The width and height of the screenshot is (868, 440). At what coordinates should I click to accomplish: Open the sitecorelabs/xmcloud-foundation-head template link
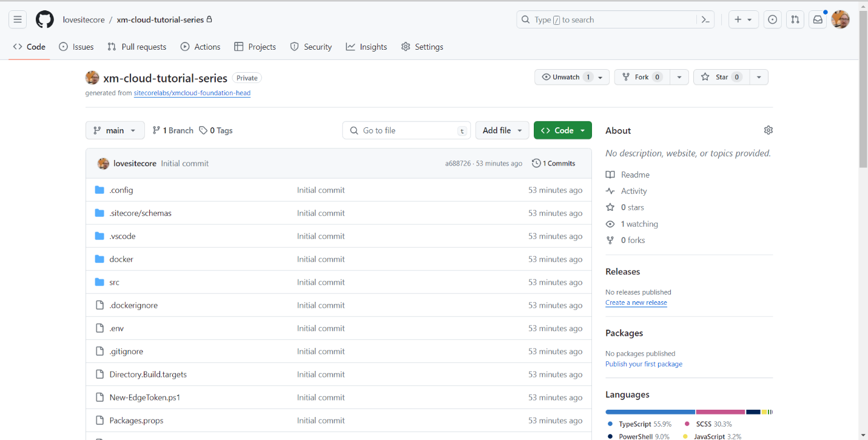(192, 93)
